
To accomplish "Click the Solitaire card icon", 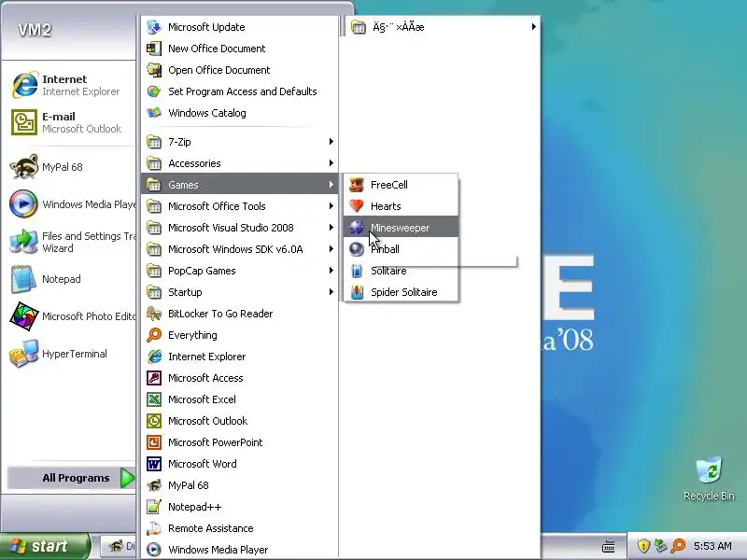I will point(357,271).
